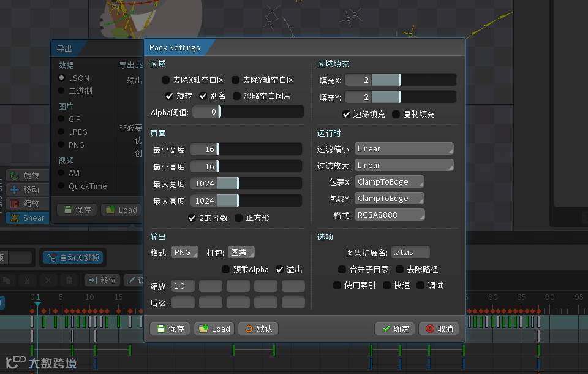Enable 去除Y轴空白区 checkbox
The image size is (588, 374).
tap(235, 80)
